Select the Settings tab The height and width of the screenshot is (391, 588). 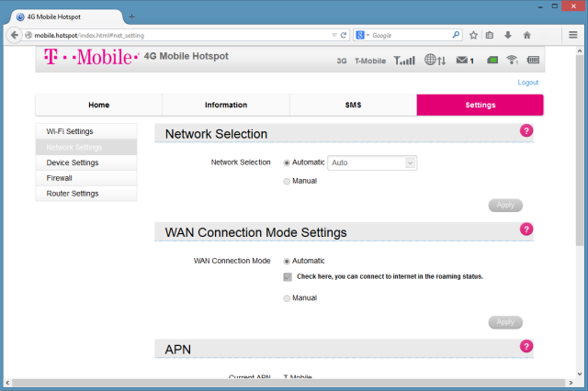click(480, 105)
